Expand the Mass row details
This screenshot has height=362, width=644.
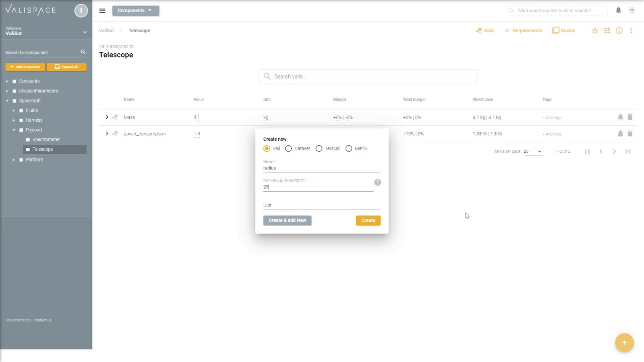(107, 117)
